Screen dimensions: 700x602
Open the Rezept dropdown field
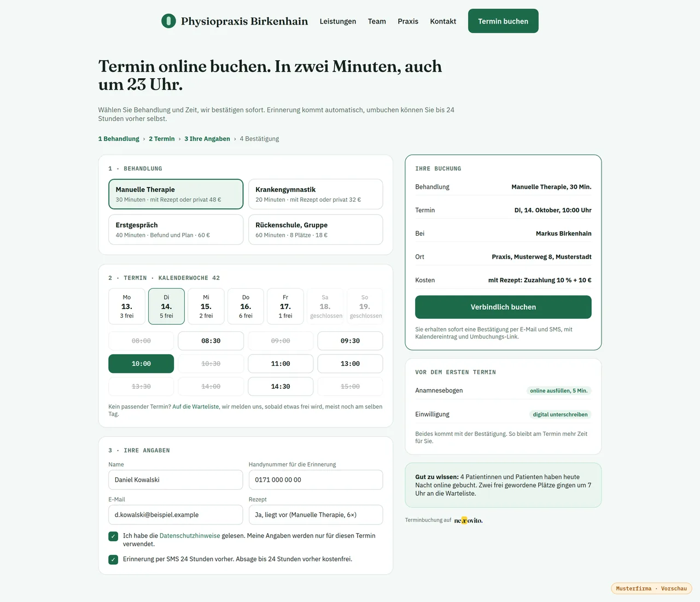click(x=316, y=515)
